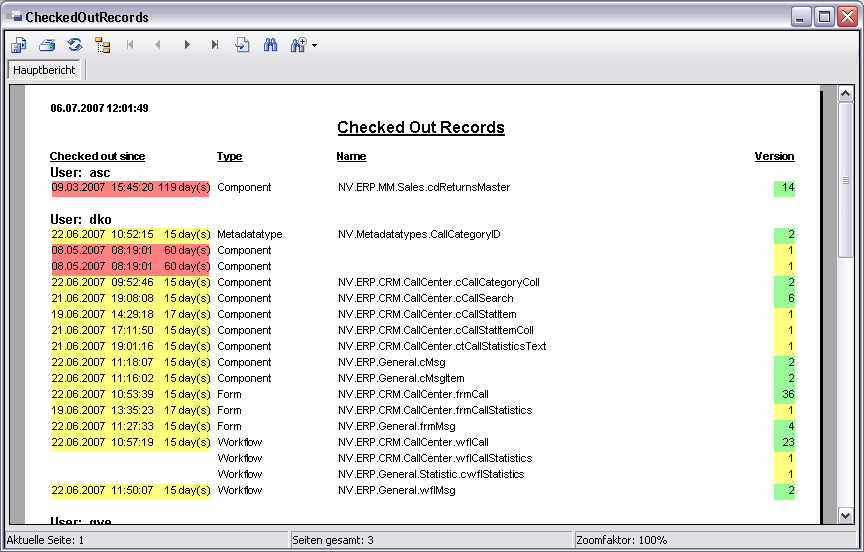
Task: Jump to last page arrow icon
Action: (x=215, y=45)
